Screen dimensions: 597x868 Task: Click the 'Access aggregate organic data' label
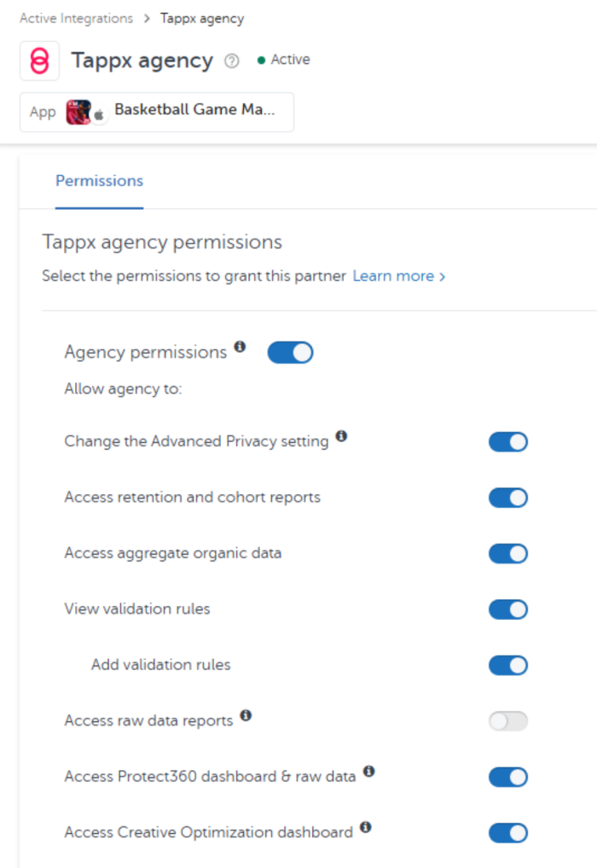click(x=172, y=553)
